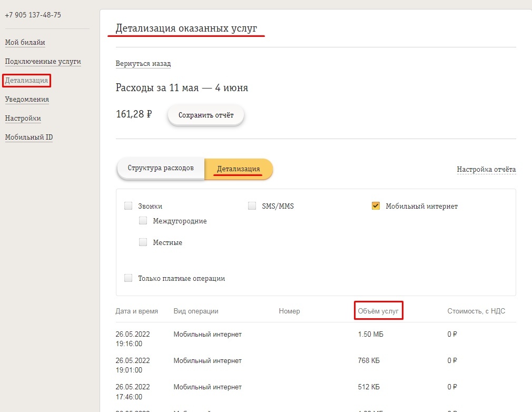Click the Вернуться назад link
The height and width of the screenshot is (412, 532).
coord(143,64)
